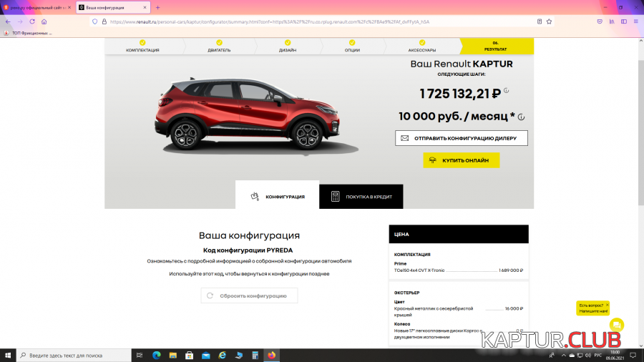Screen dimensions: 644x362
Task: Click Сбросить конфигурацию reset button
Action: pyautogui.click(x=248, y=295)
